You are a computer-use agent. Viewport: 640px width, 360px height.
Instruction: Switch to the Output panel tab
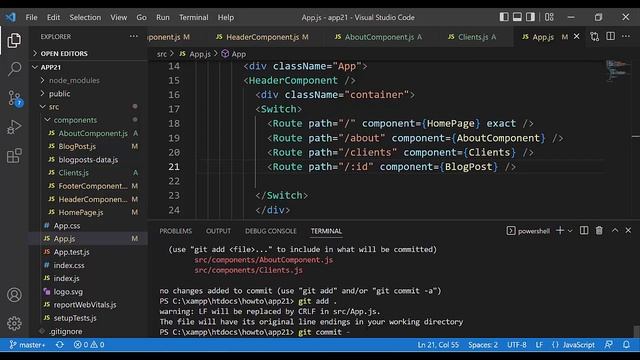pos(218,231)
